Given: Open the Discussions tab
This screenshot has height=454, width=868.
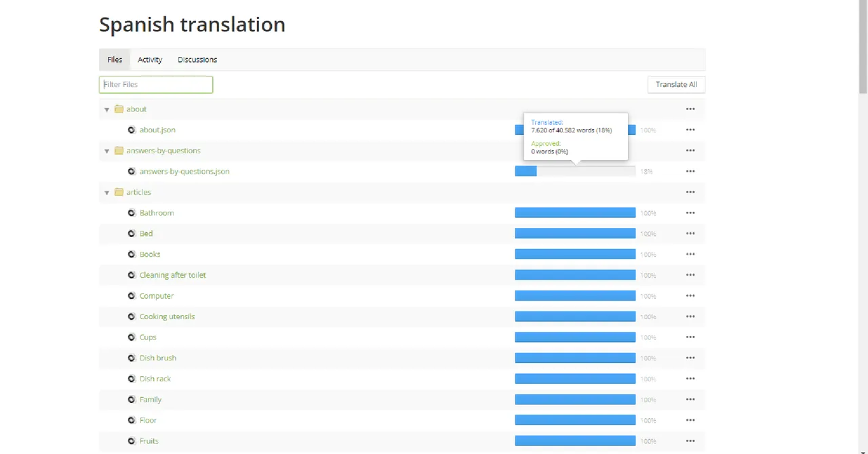Looking at the screenshot, I should click(197, 60).
